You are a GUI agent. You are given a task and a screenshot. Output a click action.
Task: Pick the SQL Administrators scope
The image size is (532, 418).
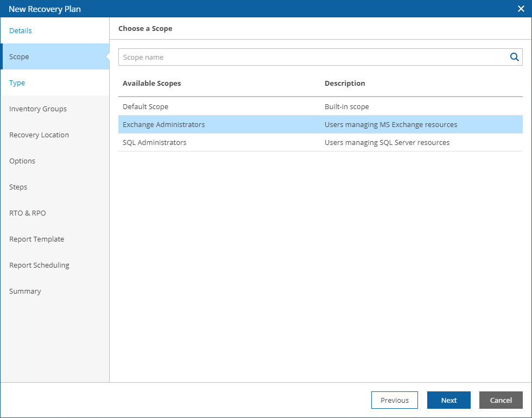click(155, 142)
